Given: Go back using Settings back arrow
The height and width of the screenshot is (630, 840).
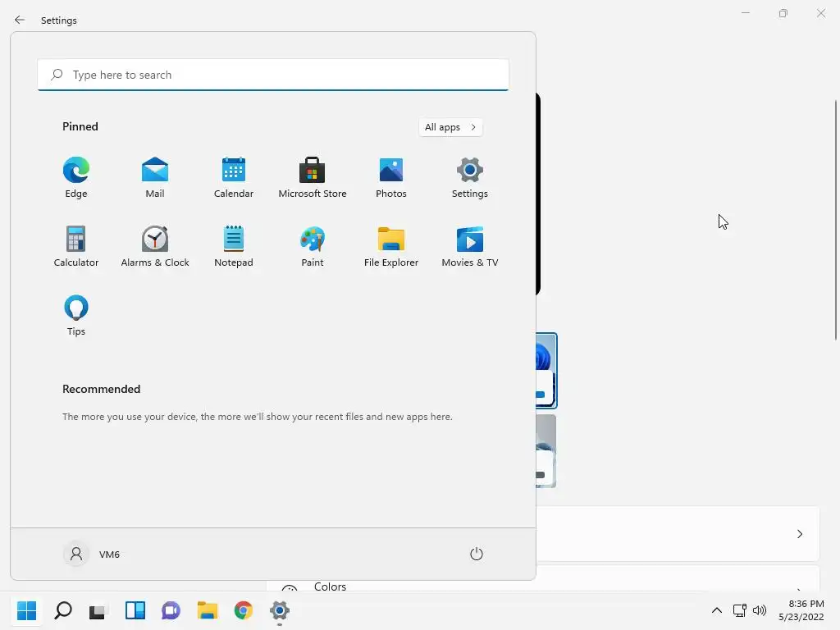Looking at the screenshot, I should point(20,20).
